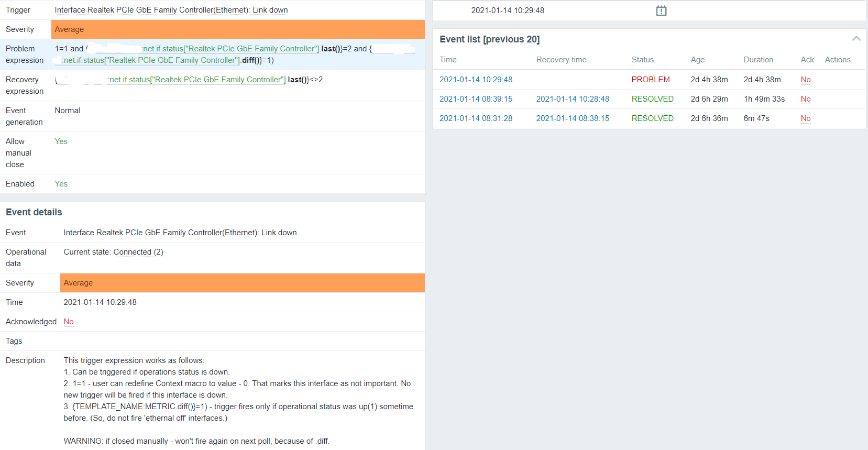Image resolution: width=868 pixels, height=450 pixels.
Task: Click the 'Recovery time' column header
Action: 562,60
